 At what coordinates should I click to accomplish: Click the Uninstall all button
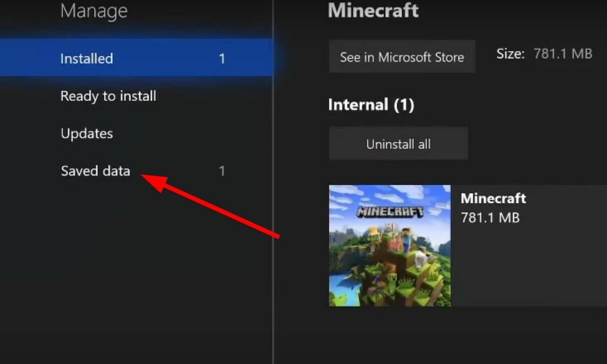click(x=399, y=144)
